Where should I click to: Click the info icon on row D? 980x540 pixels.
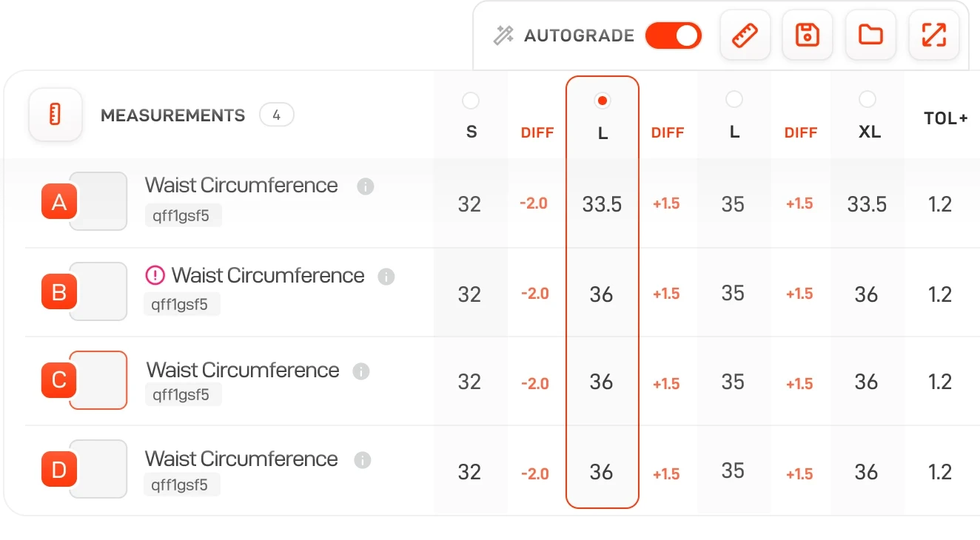362,460
